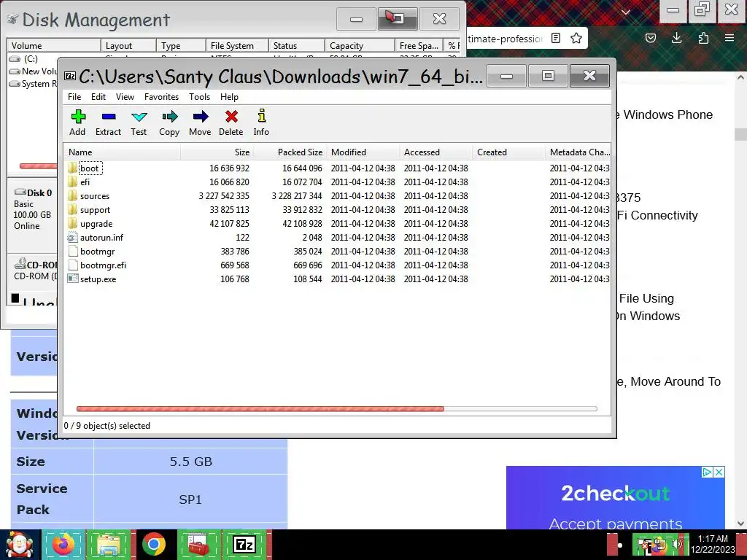The height and width of the screenshot is (560, 747).
Task: Click the taskbar volume speaker icon
Action: point(676,544)
